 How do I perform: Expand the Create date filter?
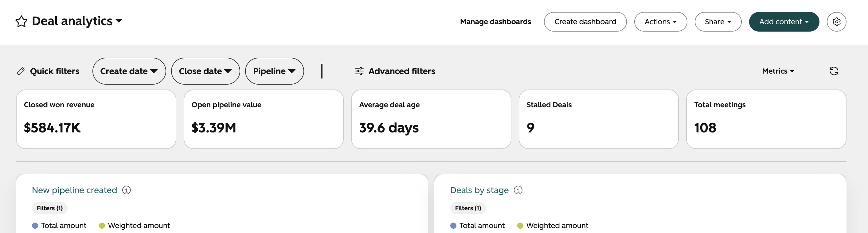click(129, 71)
